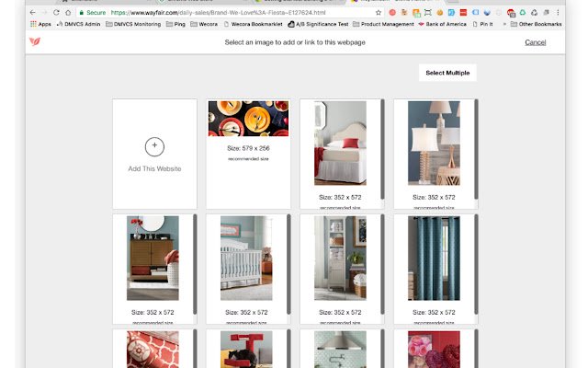The width and height of the screenshot is (588, 368).
Task: Open the Wecora bookmarks folder
Action: [204, 24]
